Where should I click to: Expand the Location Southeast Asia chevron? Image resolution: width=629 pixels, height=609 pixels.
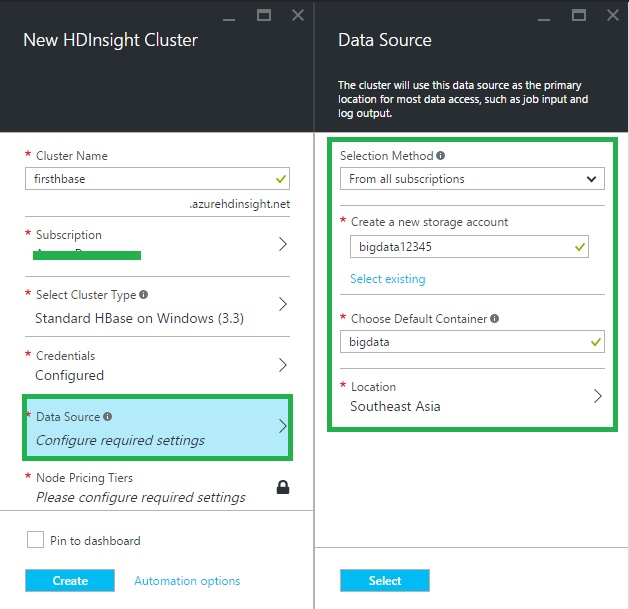[597, 396]
